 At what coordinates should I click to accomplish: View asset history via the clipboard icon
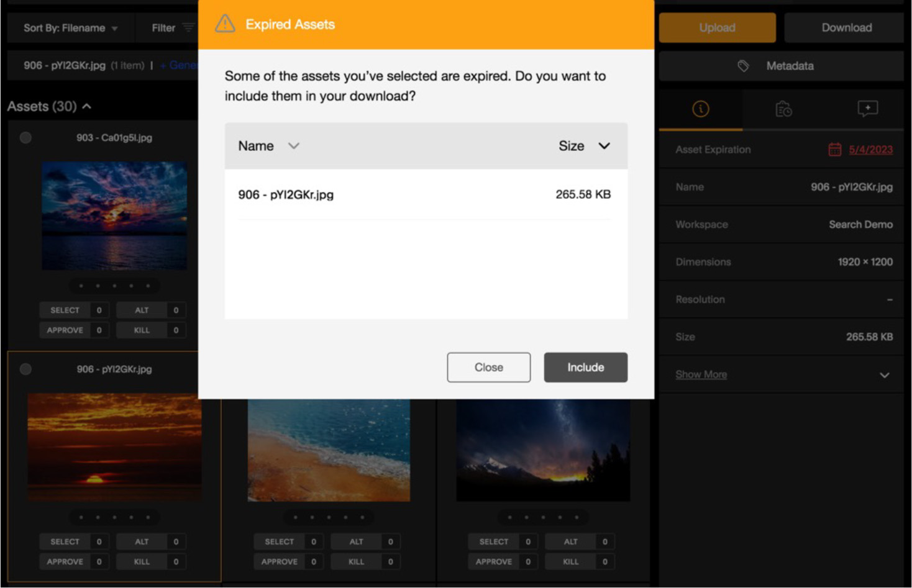(784, 109)
